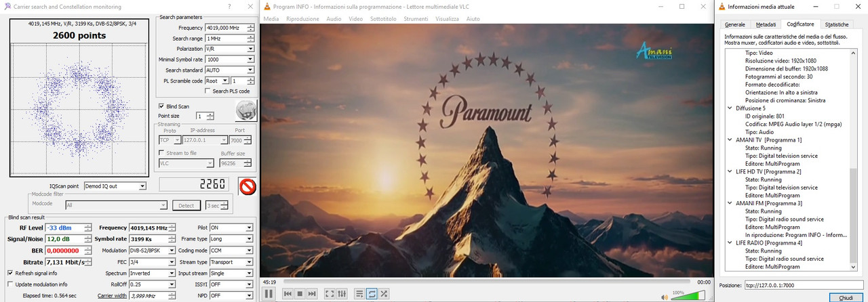Switch to the Statistiche tab
Image resolution: width=868 pixels, height=302 pixels.
click(x=836, y=24)
